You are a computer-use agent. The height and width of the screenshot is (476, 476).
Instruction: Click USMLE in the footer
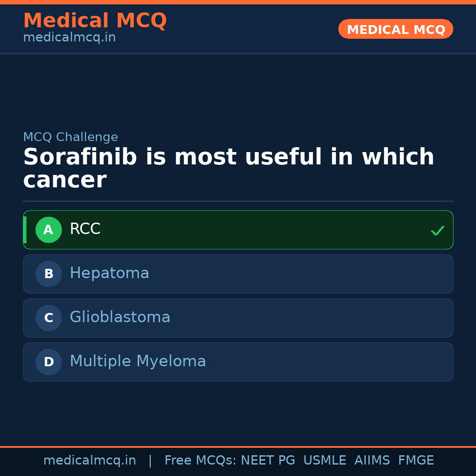coord(324,461)
